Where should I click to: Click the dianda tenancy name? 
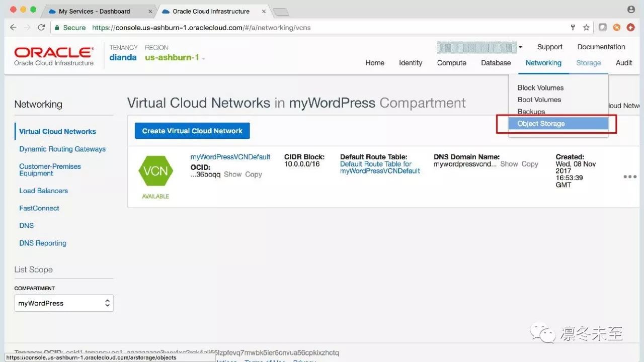[x=123, y=58]
